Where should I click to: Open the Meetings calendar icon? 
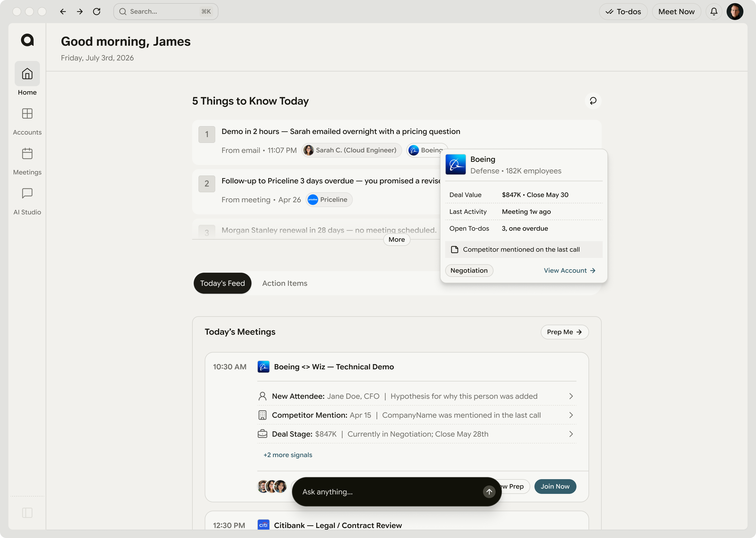click(x=27, y=153)
